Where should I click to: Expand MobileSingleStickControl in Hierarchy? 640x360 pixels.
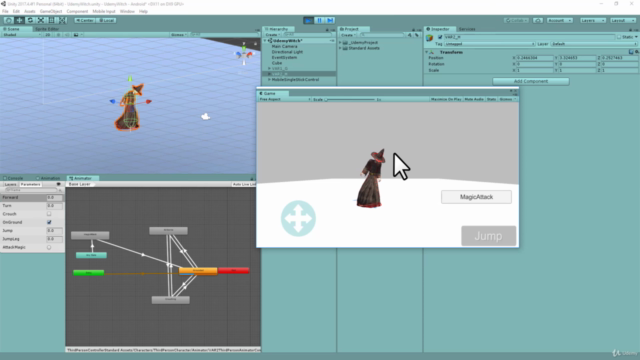click(269, 80)
